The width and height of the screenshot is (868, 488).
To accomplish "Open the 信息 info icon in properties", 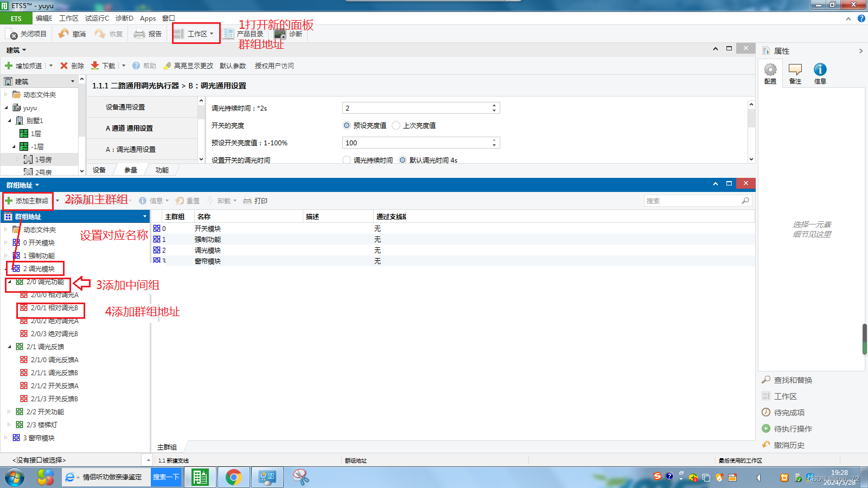I will [820, 69].
